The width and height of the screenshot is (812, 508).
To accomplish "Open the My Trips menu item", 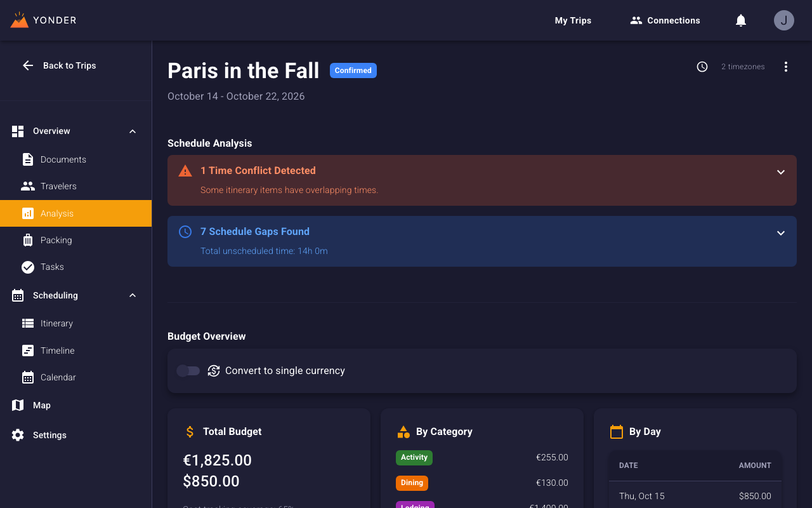I will click(x=572, y=20).
